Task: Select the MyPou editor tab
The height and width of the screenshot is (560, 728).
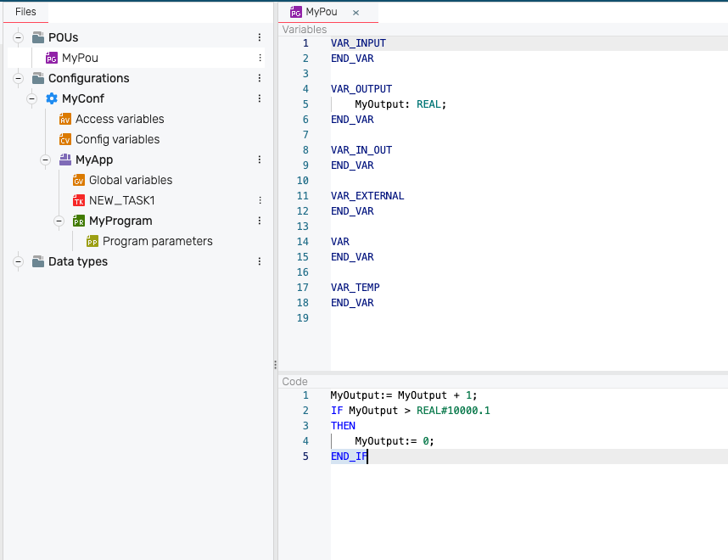Action: pos(319,13)
